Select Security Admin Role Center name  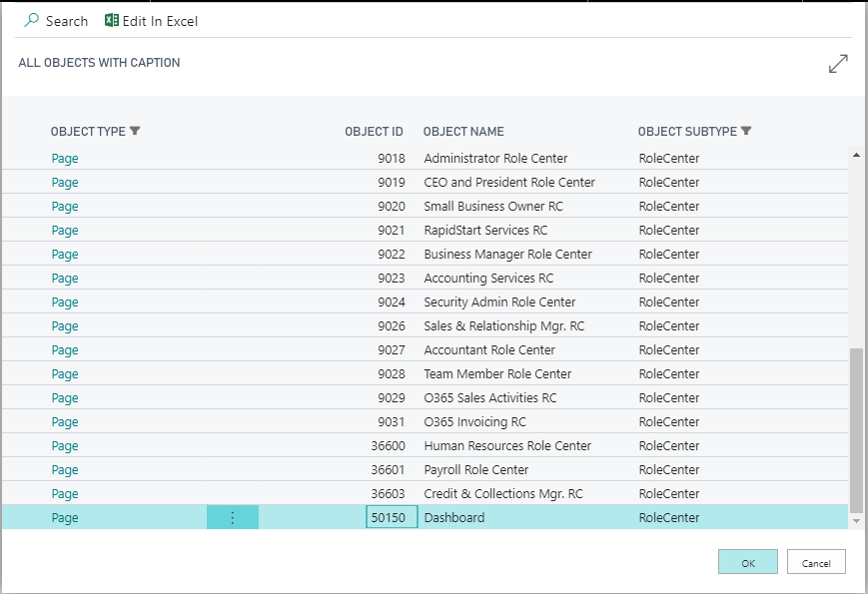point(499,301)
